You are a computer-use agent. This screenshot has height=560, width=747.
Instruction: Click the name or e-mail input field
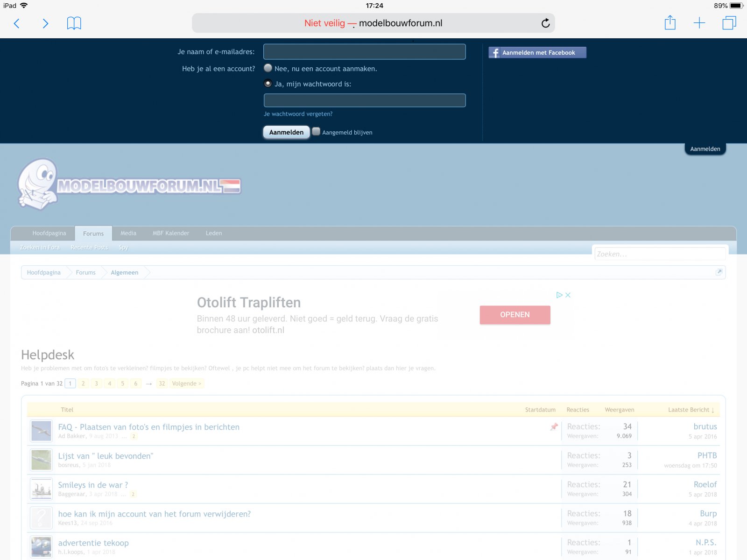pos(365,52)
